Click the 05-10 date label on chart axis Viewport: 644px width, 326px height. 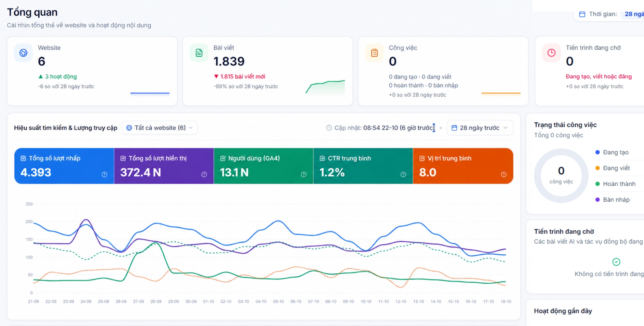pyautogui.click(x=278, y=302)
